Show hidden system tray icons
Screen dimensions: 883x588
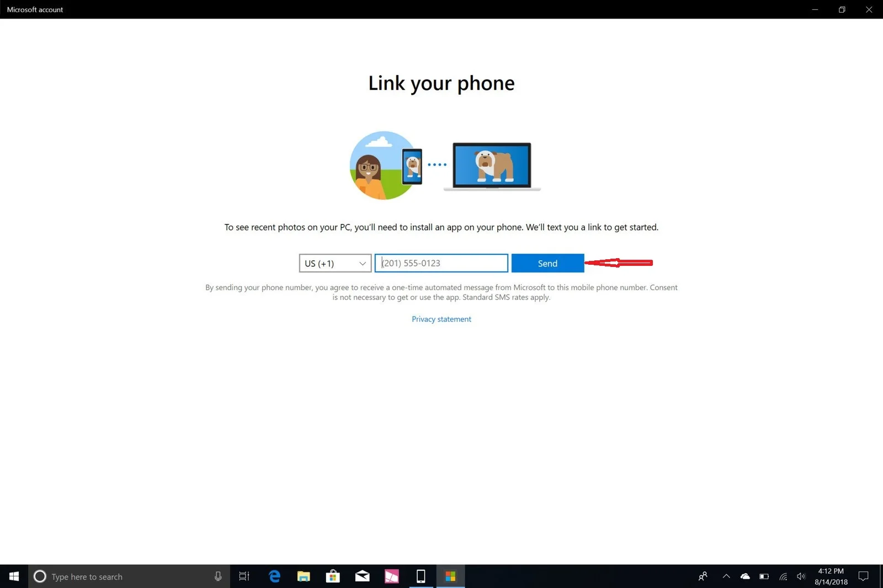(x=726, y=576)
